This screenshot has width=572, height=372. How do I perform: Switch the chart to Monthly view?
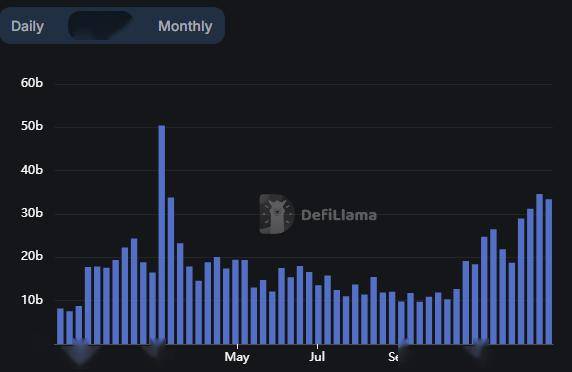pyautogui.click(x=185, y=26)
